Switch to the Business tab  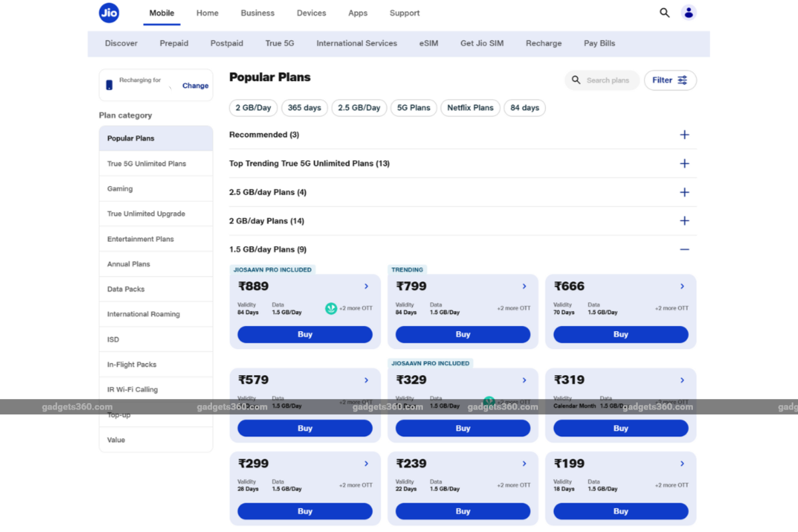click(x=257, y=13)
